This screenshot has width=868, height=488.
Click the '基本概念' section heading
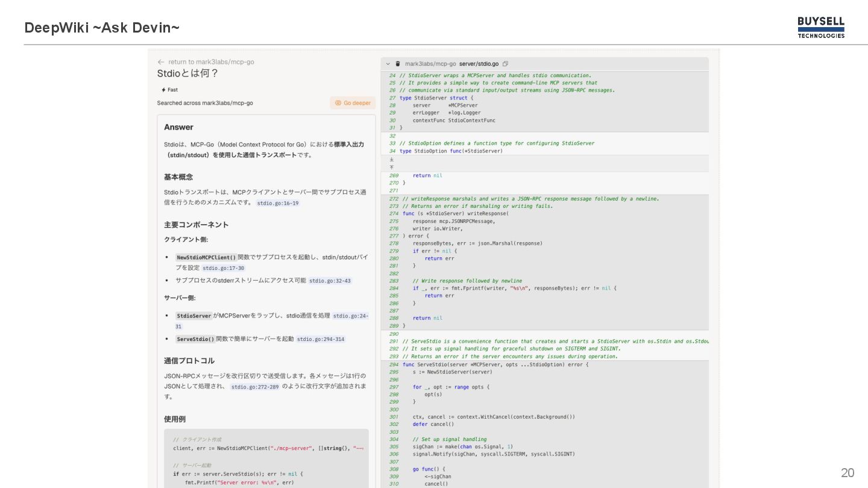pyautogui.click(x=178, y=177)
